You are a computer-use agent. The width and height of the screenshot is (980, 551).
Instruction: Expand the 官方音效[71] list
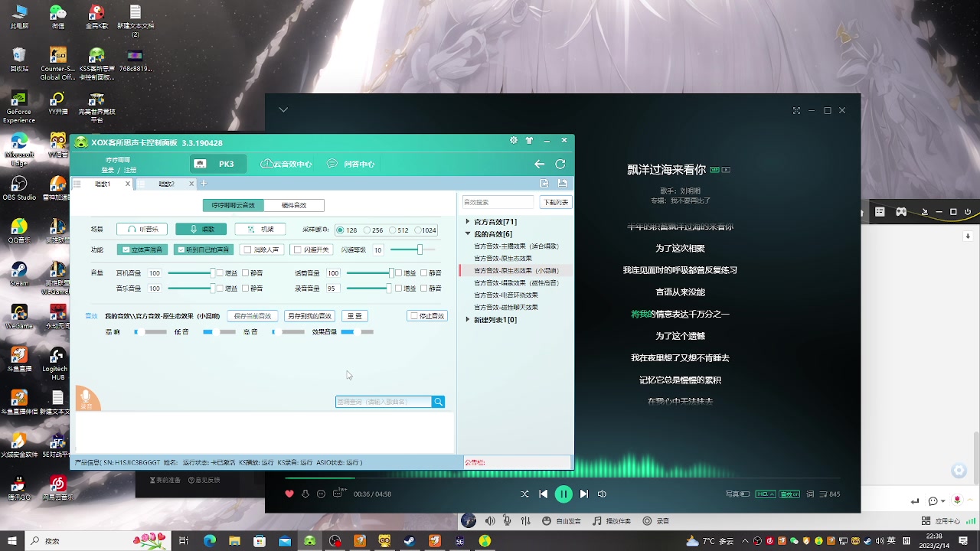pos(467,221)
